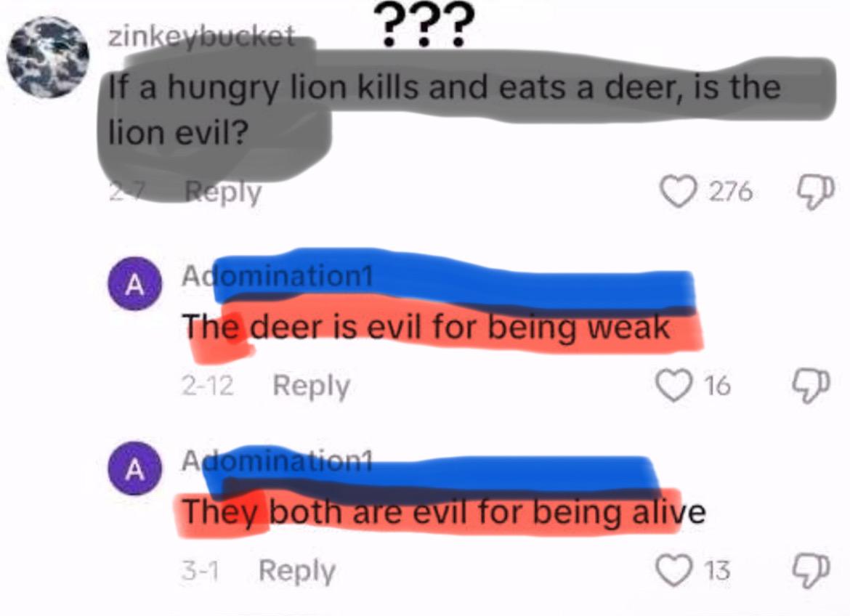This screenshot has width=850, height=616.
Task: Select the 'They both are evil for being alive' text
Action: pyautogui.click(x=444, y=512)
